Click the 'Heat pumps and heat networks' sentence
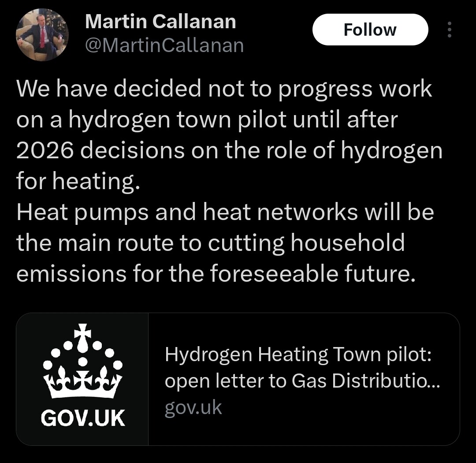476x463 pixels. click(x=225, y=212)
